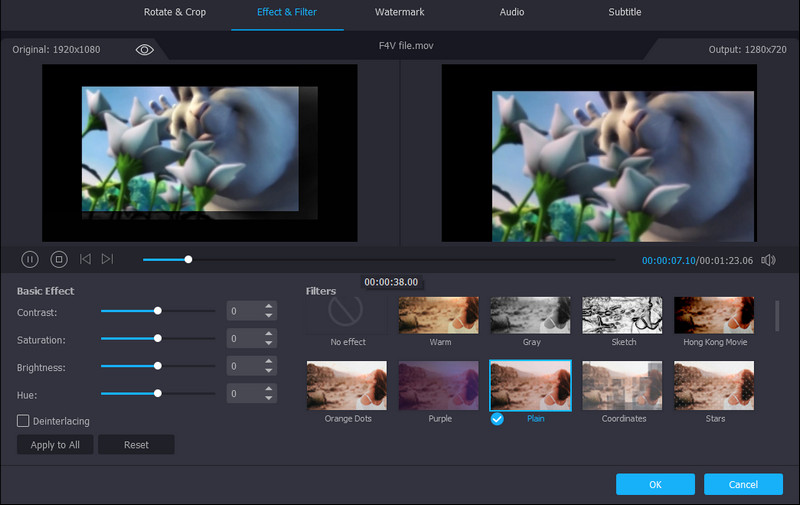Click the Reset button
Viewport: 800px width, 505px height.
136,444
